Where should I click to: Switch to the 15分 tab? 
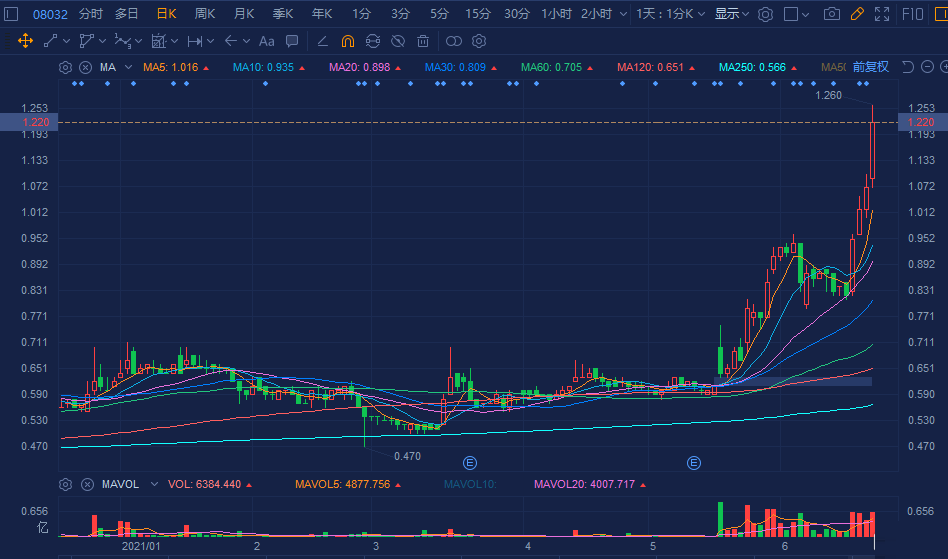(478, 14)
